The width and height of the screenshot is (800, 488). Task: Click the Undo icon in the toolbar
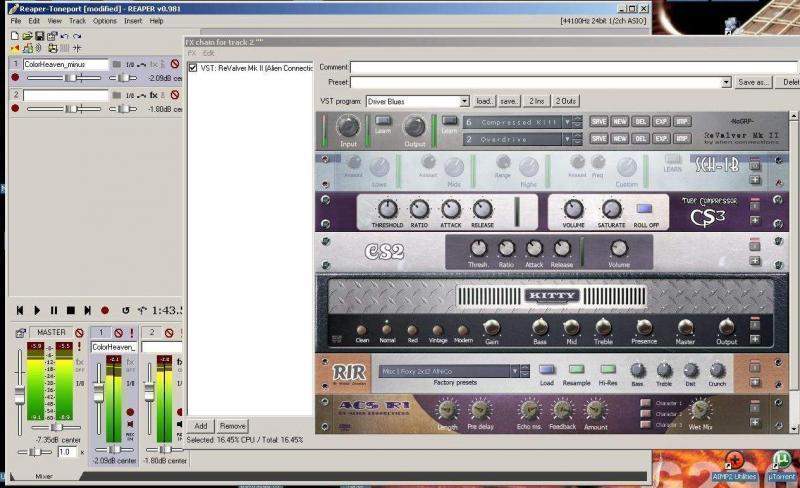point(65,36)
